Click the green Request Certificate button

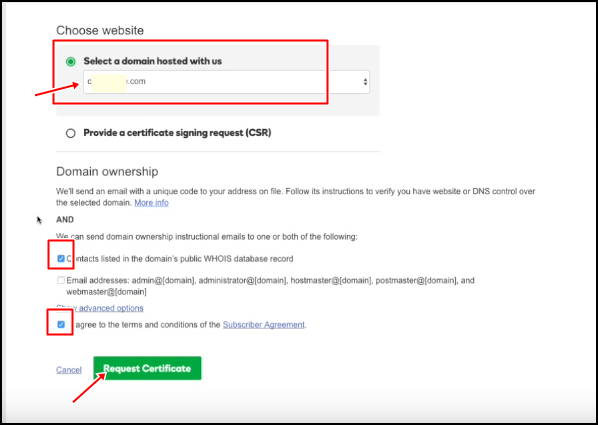click(x=147, y=368)
